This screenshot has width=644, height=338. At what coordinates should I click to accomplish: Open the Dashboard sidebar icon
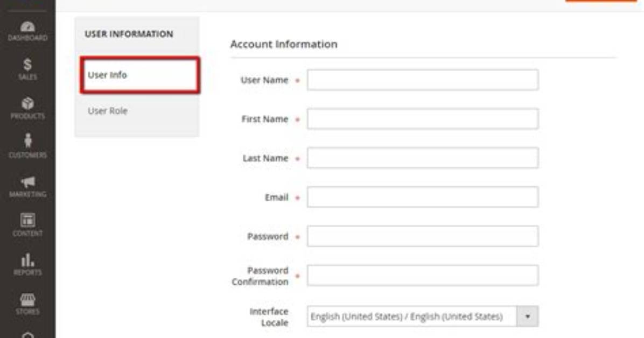[27, 27]
